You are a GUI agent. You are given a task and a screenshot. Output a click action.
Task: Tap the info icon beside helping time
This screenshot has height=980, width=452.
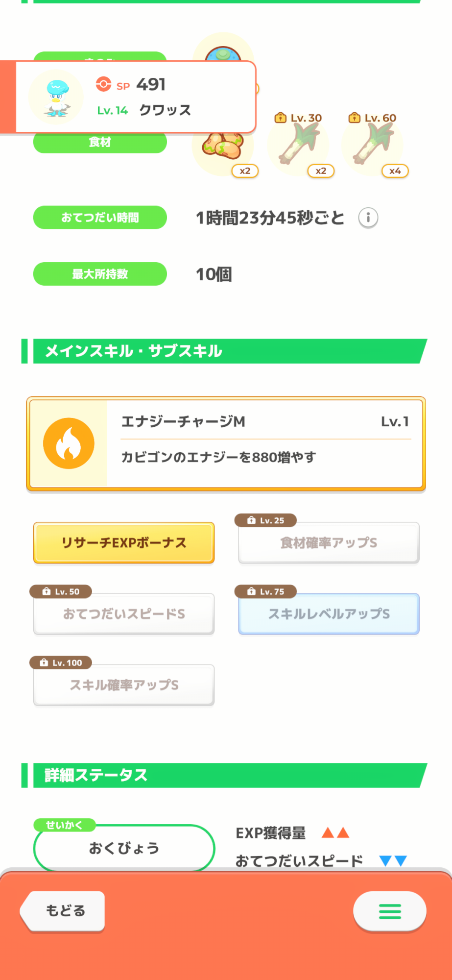[368, 218]
